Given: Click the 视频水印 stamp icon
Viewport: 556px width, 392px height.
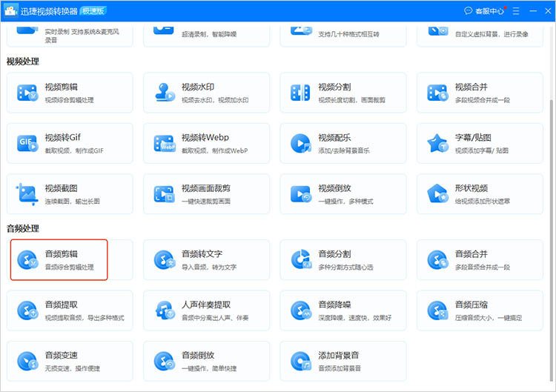Looking at the screenshot, I should pyautogui.click(x=165, y=93).
